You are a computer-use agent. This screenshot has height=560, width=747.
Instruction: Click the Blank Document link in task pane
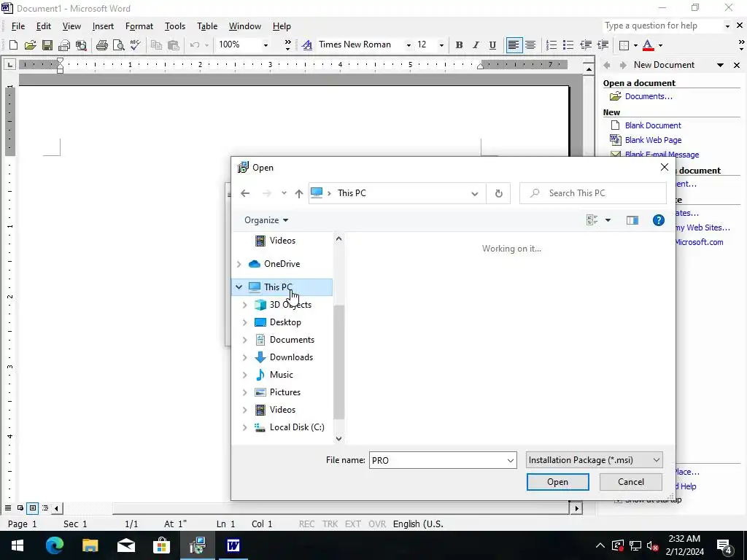coord(653,125)
